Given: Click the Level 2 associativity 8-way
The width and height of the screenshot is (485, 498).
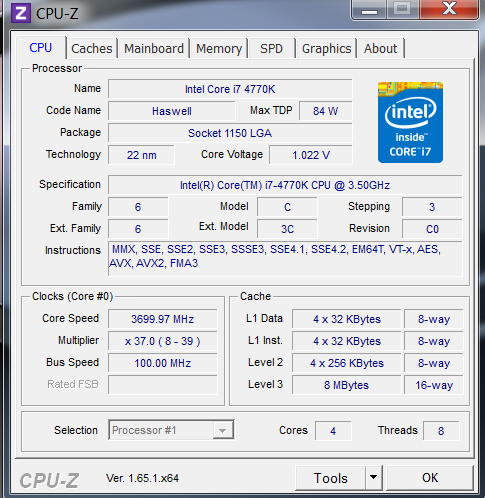Looking at the screenshot, I should [434, 363].
